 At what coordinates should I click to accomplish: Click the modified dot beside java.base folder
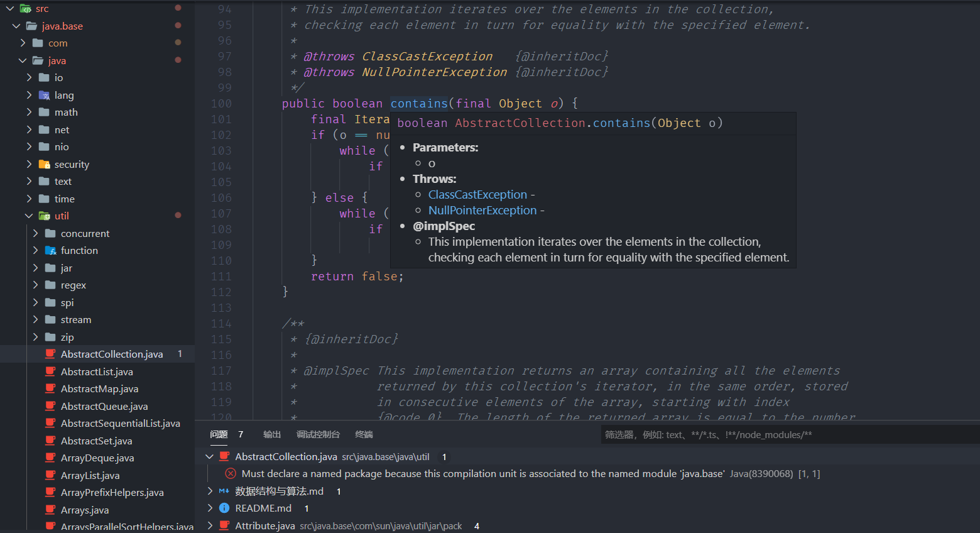coord(177,26)
